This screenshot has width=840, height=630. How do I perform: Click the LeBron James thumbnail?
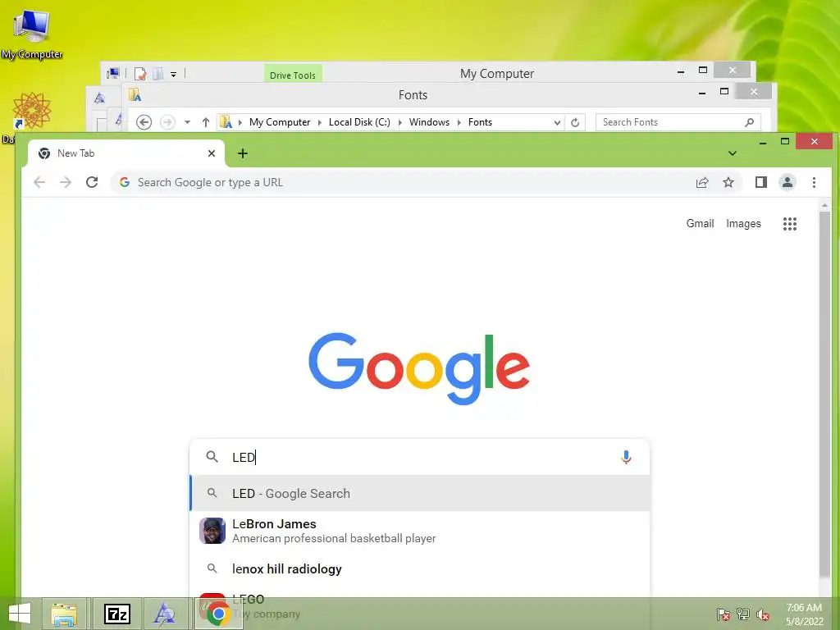point(212,531)
